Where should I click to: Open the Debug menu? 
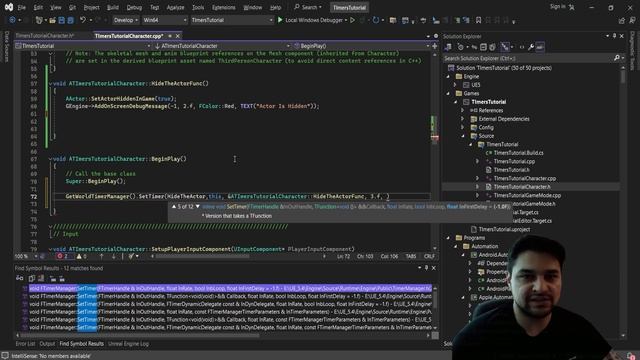click(x=134, y=7)
